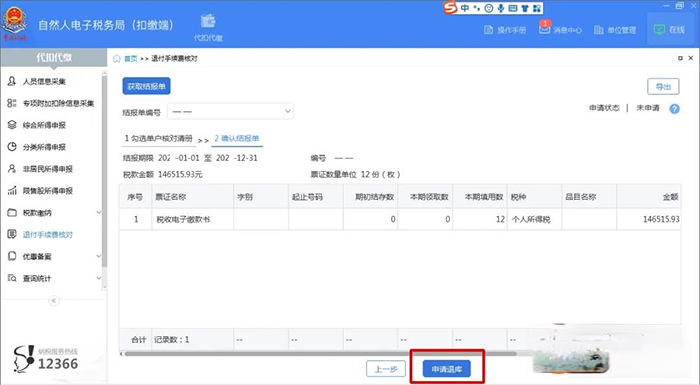Viewport: 700px width, 385px height.
Task: Open the 结报单编号 dropdown
Action: tap(230, 111)
